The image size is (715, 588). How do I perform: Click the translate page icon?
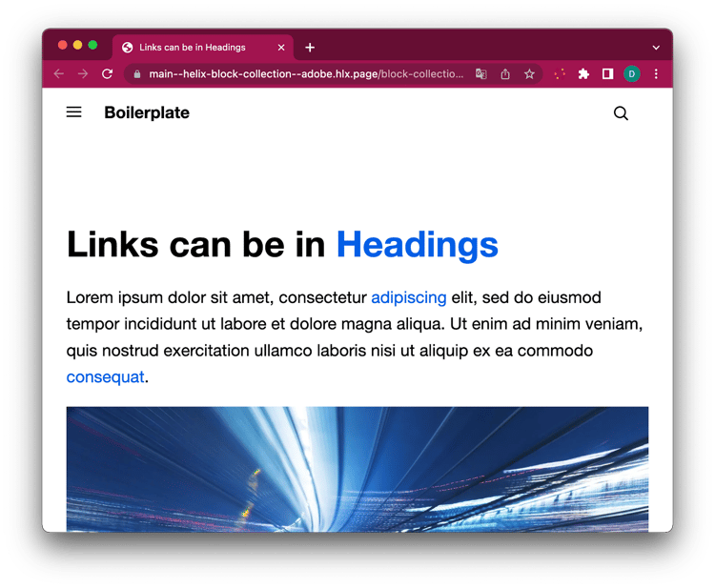[481, 73]
